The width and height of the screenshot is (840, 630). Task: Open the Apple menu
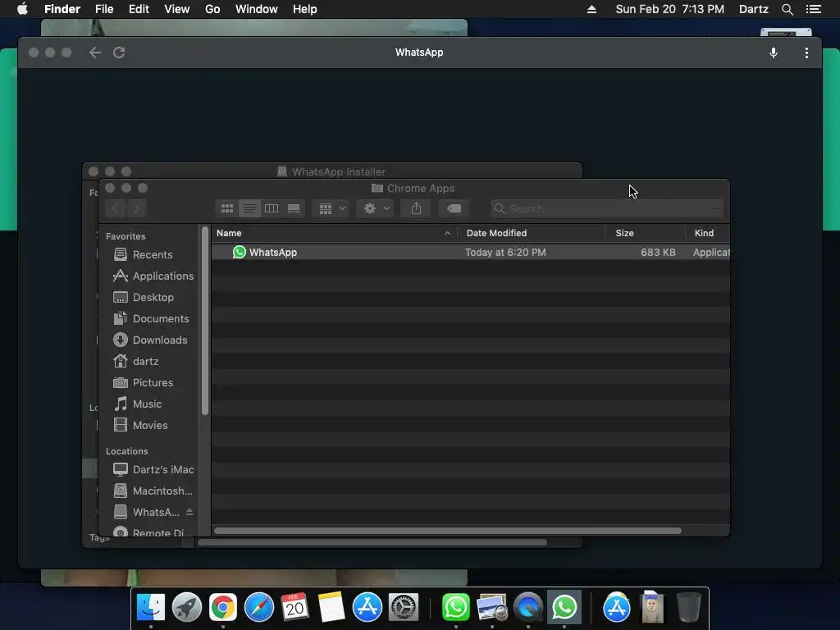click(22, 9)
